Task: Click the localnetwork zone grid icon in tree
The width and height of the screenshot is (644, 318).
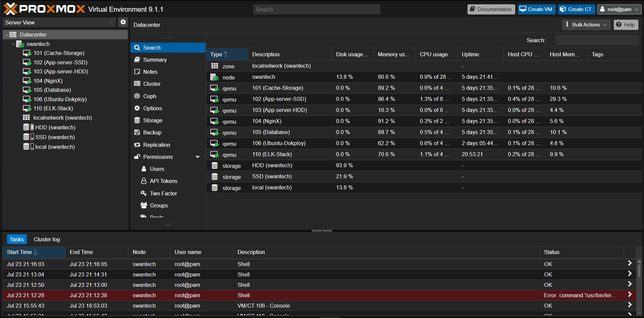Action: point(26,118)
